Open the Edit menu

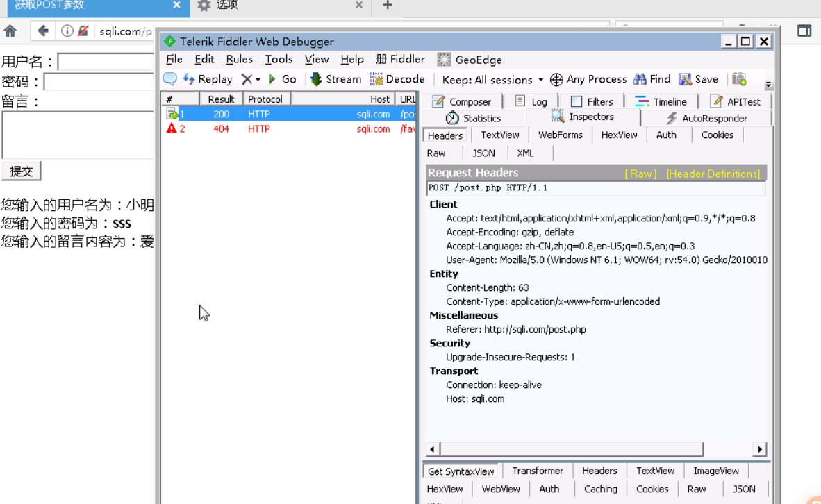pos(204,60)
